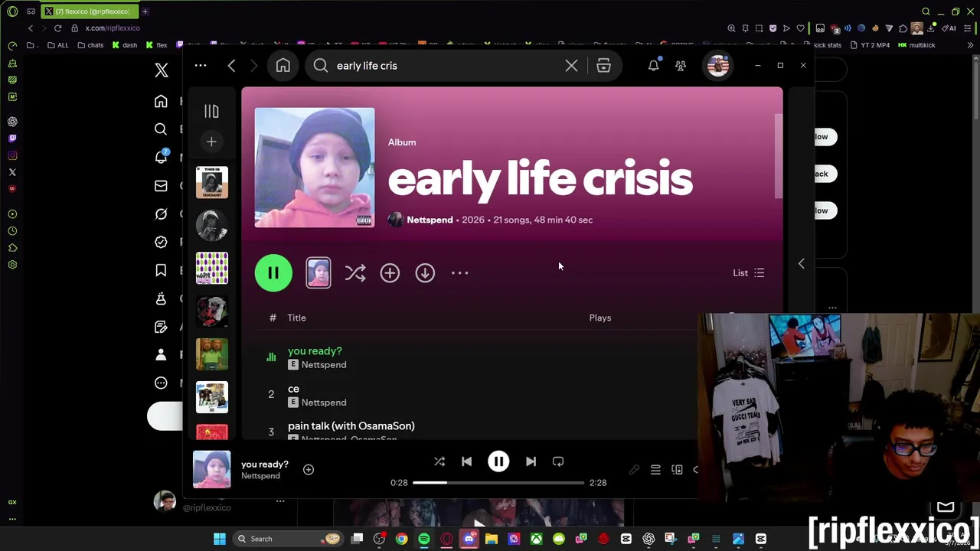Skip to the next track
The height and width of the screenshot is (551, 980).
[x=531, y=461]
